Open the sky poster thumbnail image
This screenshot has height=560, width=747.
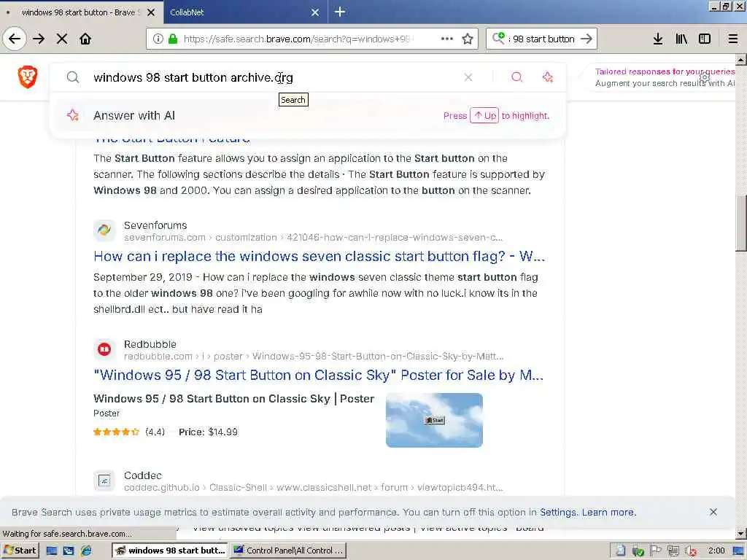pos(434,420)
